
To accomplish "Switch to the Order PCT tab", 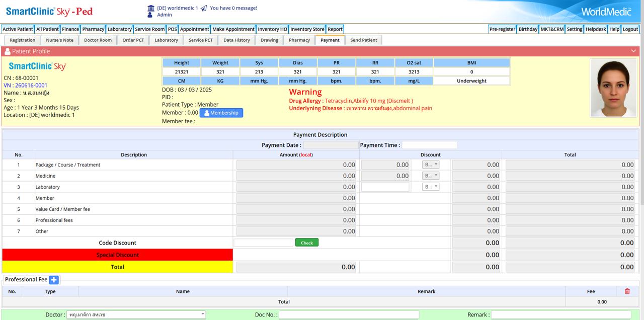I will (x=133, y=40).
